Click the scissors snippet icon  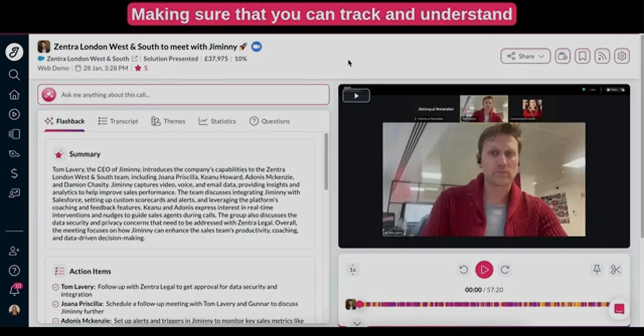(x=615, y=270)
